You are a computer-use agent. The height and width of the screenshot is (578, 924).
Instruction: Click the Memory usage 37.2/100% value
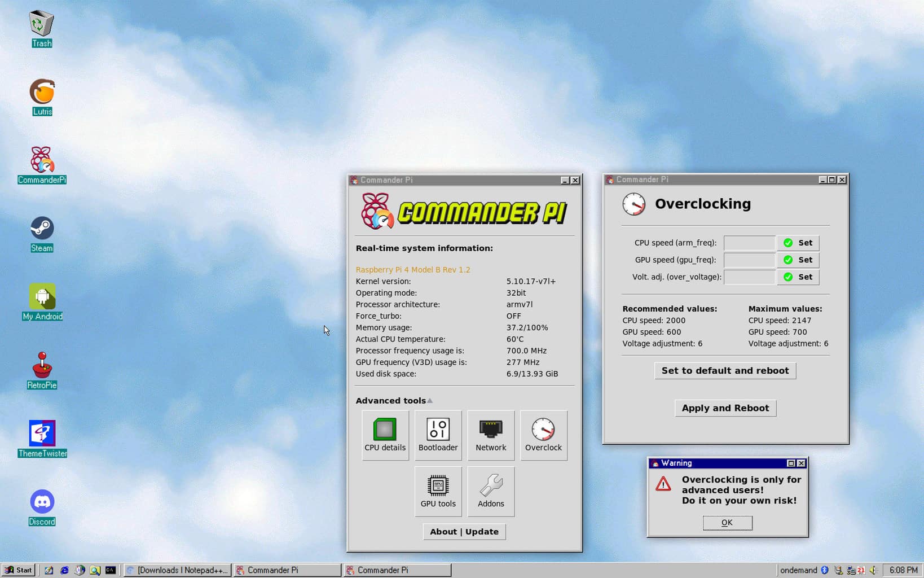527,327
